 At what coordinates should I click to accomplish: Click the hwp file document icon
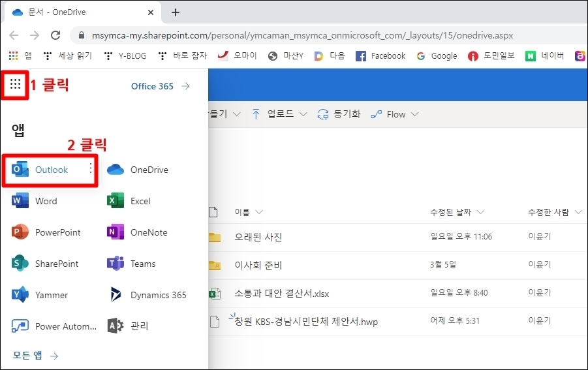pos(215,321)
